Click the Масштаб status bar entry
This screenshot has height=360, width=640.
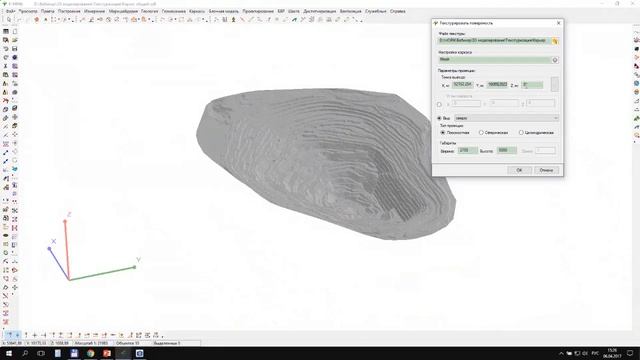pos(92,343)
